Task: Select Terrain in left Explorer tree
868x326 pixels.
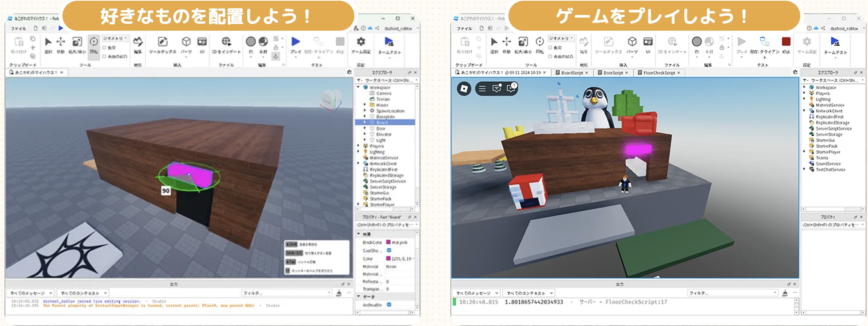Action: pos(383,99)
